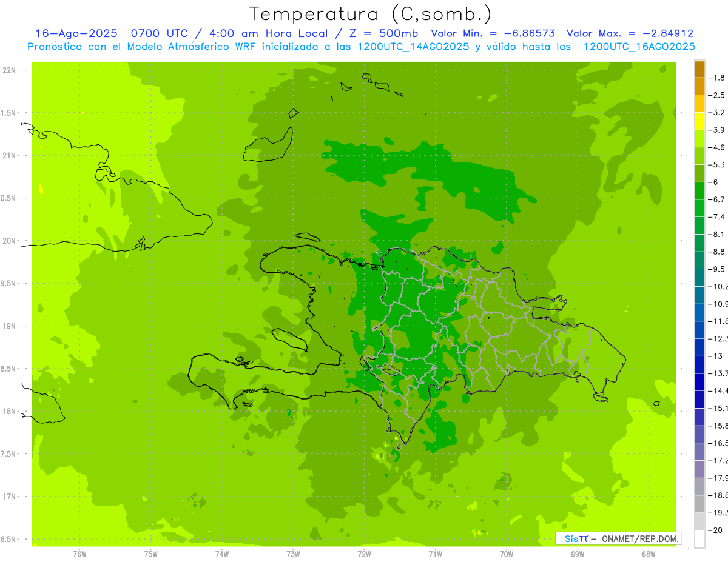Click the '18N' latitude axis label
This screenshot has width=728, height=562.
(9, 412)
